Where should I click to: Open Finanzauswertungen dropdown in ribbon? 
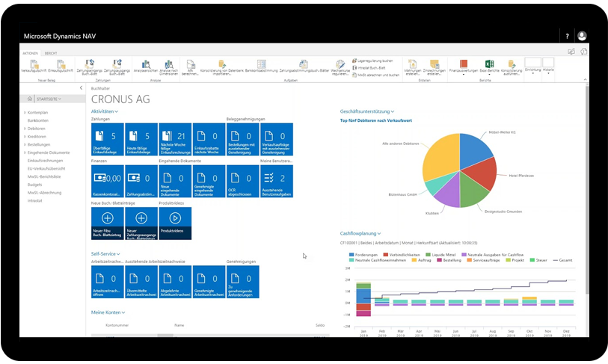point(464,67)
